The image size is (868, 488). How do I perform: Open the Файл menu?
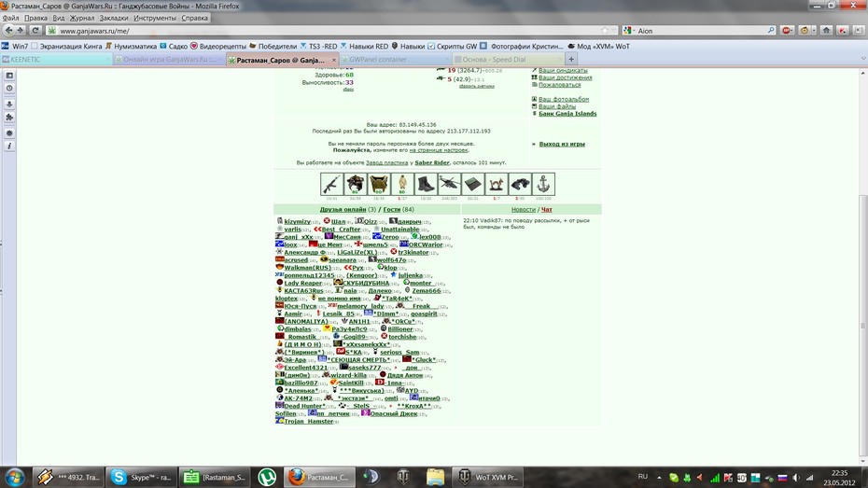click(x=10, y=18)
